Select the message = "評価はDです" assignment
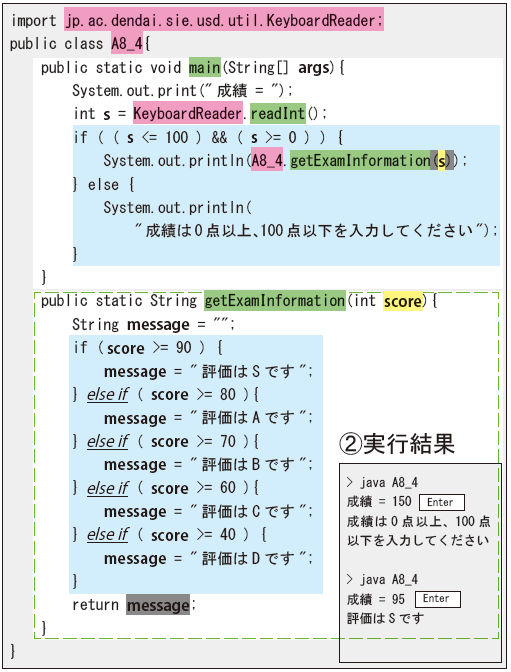 pyautogui.click(x=208, y=558)
